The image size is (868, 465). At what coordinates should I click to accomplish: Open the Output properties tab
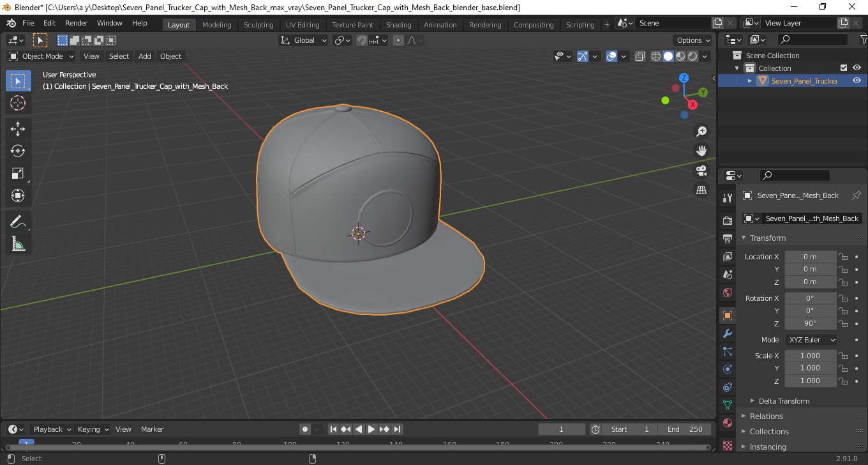pyautogui.click(x=727, y=238)
